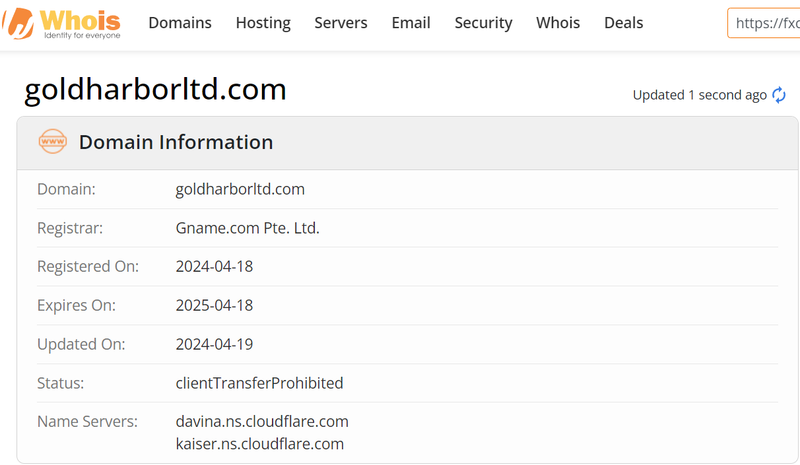
Task: Select the Expires On date 2025-04-18
Action: tap(214, 305)
